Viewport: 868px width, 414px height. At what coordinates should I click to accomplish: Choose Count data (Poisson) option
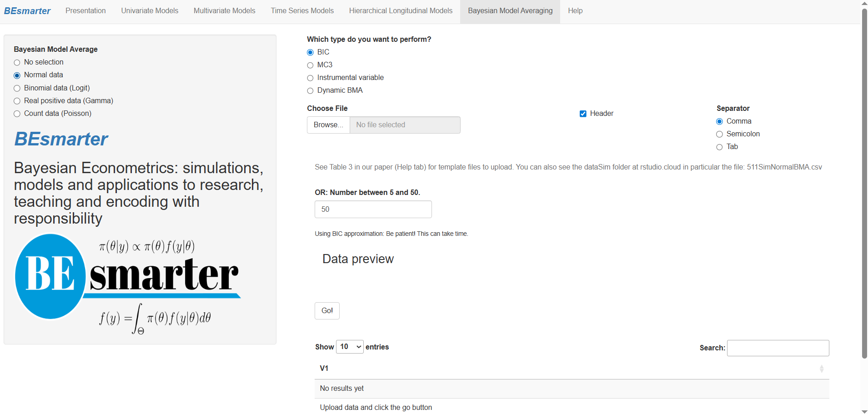coord(17,114)
